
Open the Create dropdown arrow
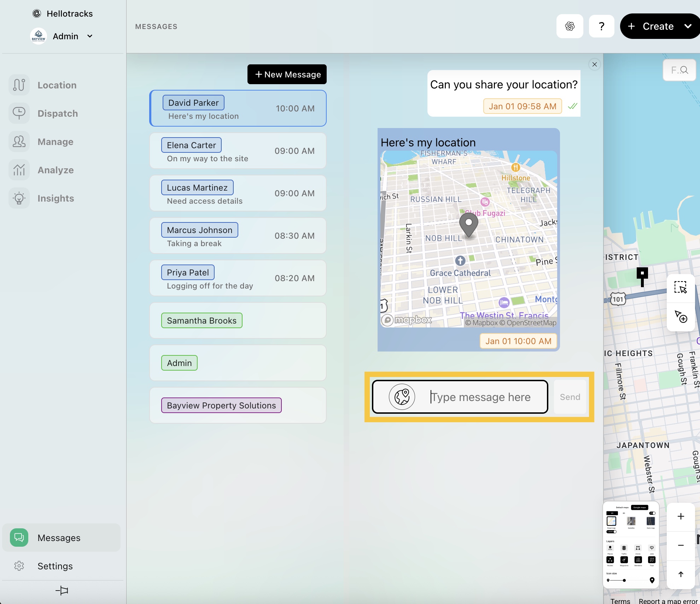(x=688, y=26)
